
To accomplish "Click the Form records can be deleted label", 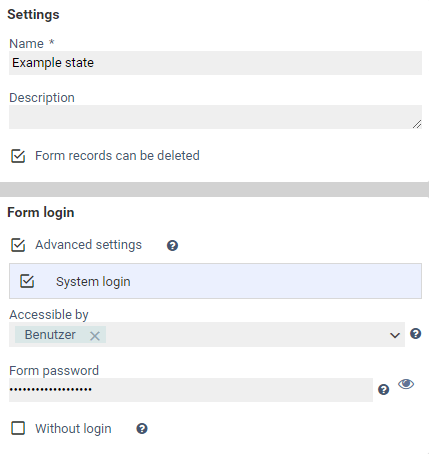I will [117, 156].
